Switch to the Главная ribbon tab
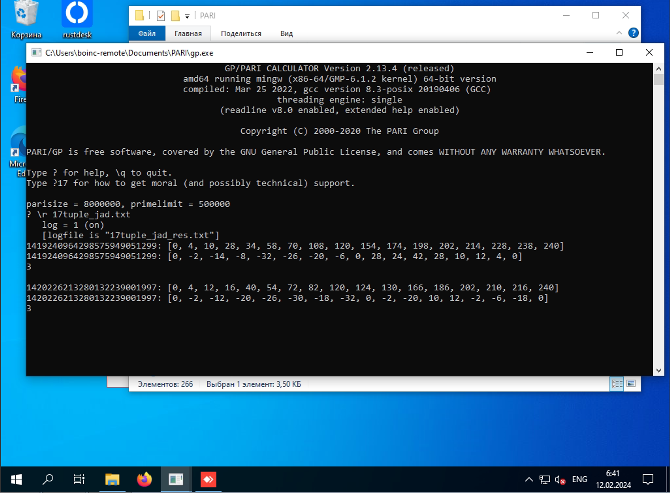The image size is (670, 493). click(188, 33)
